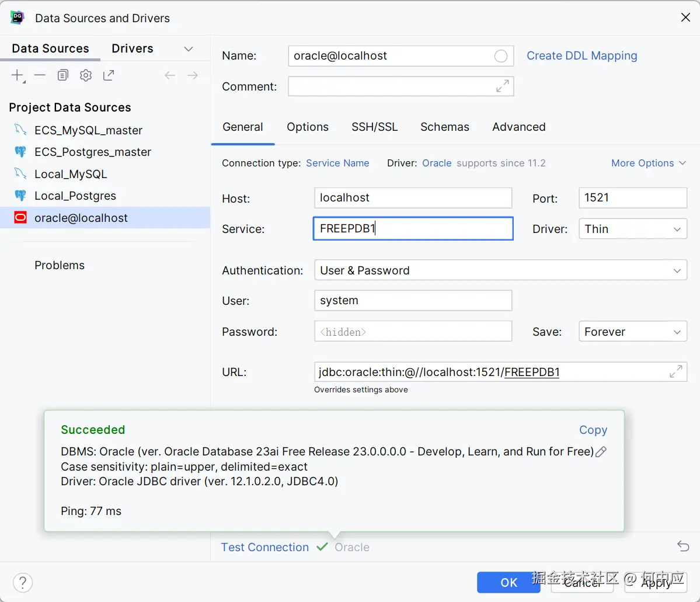Click the data source color circle
The height and width of the screenshot is (602, 700).
501,56
